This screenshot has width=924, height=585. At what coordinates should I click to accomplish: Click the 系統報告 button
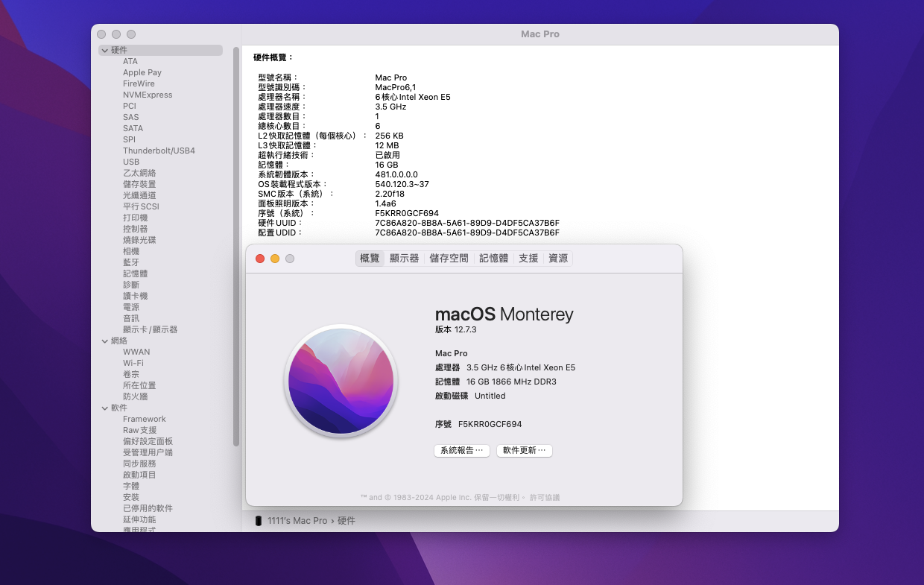point(462,451)
